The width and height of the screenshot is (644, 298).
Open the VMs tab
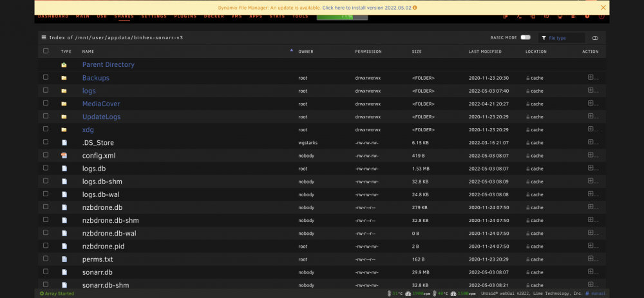(x=236, y=17)
